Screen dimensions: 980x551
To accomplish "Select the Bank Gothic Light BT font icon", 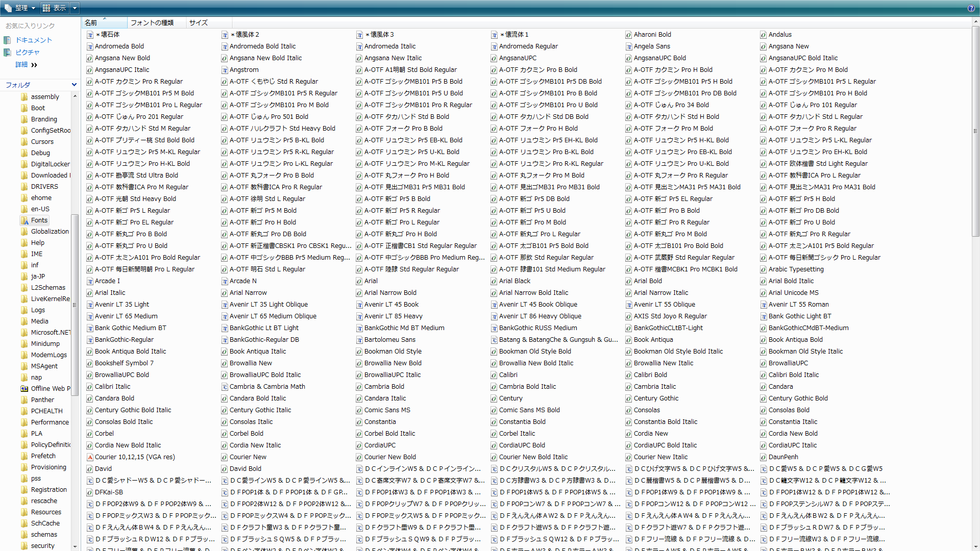I will click(764, 316).
